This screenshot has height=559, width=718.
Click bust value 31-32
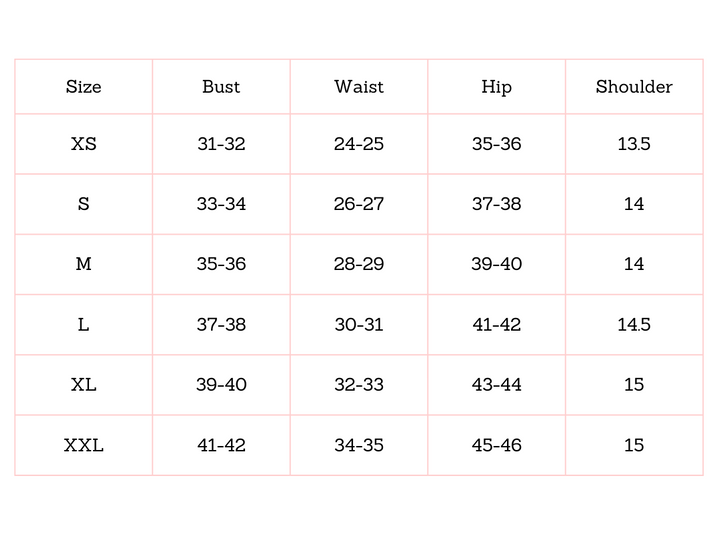click(x=221, y=144)
